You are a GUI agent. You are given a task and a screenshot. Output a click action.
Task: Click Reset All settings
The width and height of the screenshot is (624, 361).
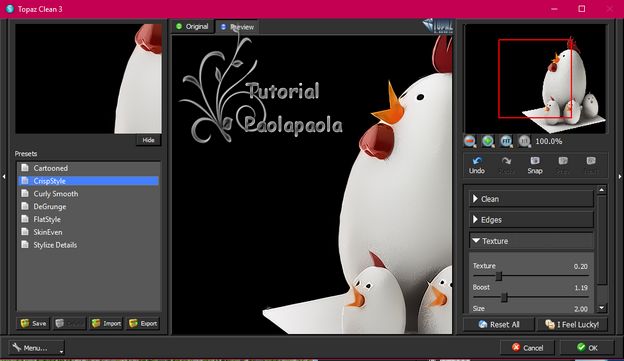tap(499, 324)
